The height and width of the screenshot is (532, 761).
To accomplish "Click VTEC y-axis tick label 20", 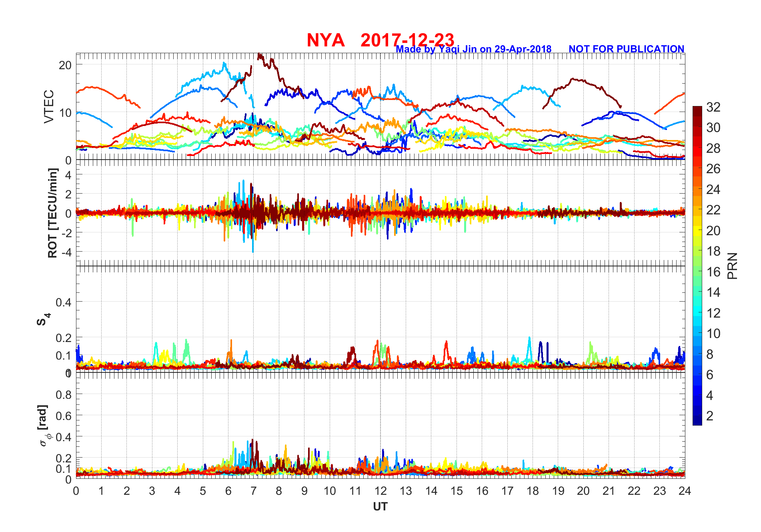I will 65,65.
